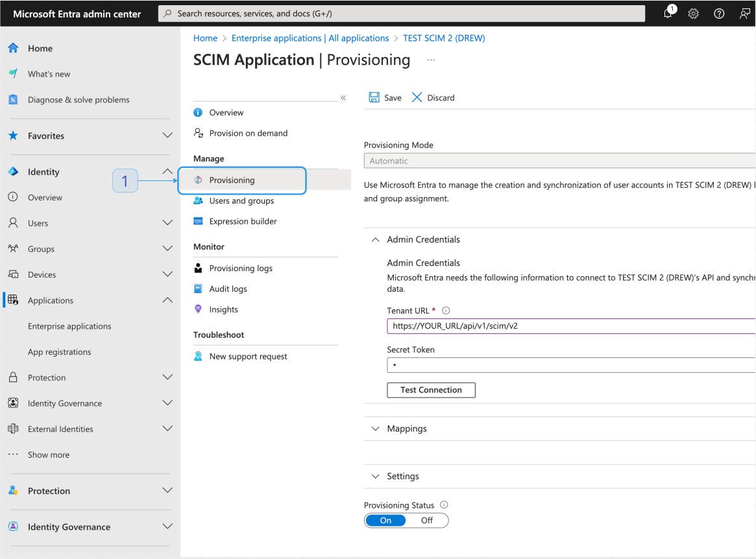Open Enterprise applications breadcrumb link
Viewport: 756px width, 559px height.
click(x=310, y=38)
